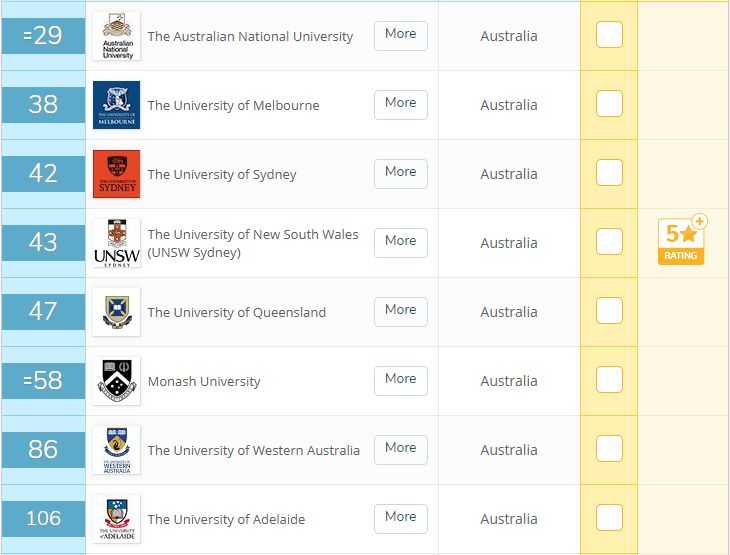Click the Australian National University logo
This screenshot has height=555, width=730.
point(116,36)
